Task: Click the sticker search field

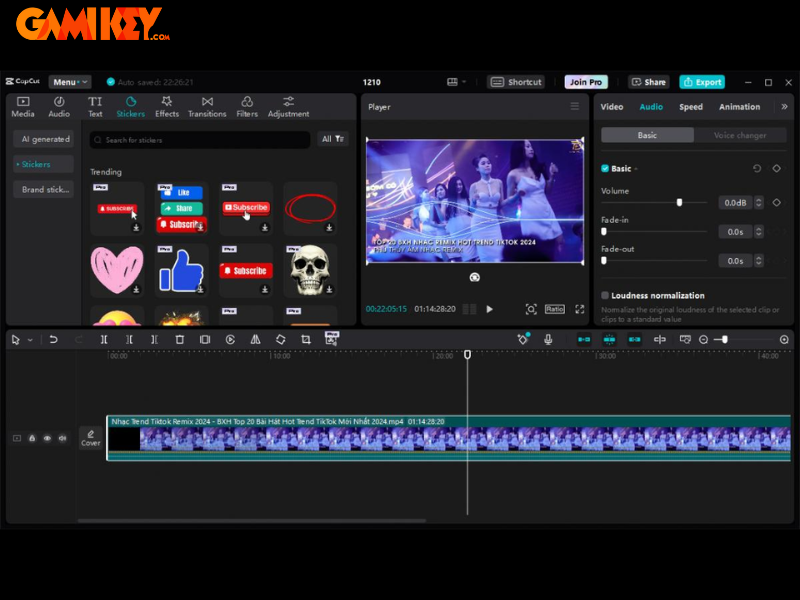Action: click(200, 140)
